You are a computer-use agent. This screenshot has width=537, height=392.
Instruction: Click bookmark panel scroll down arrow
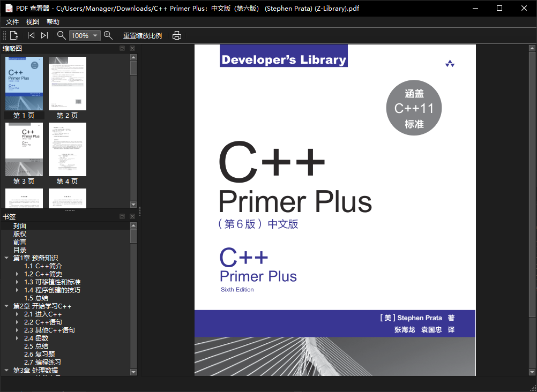point(133,372)
